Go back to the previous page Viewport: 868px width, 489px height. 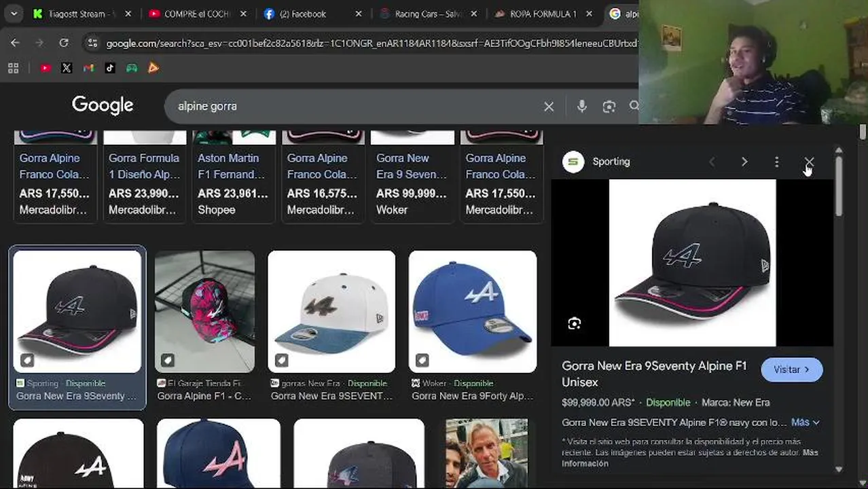click(x=15, y=43)
